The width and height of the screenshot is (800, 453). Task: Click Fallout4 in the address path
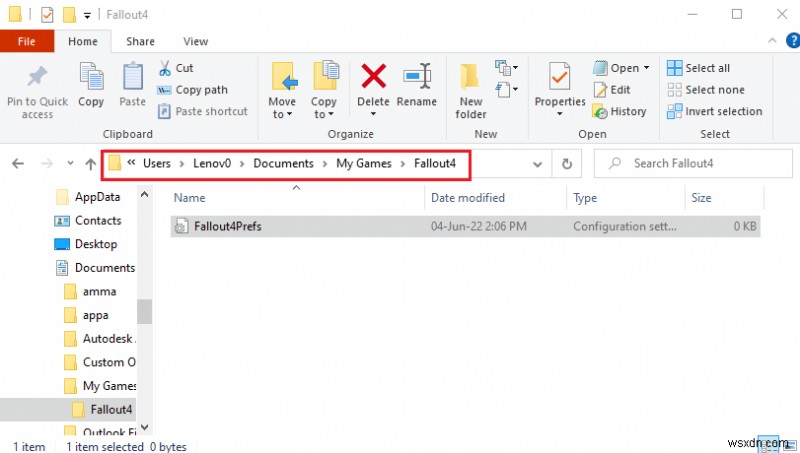435,163
